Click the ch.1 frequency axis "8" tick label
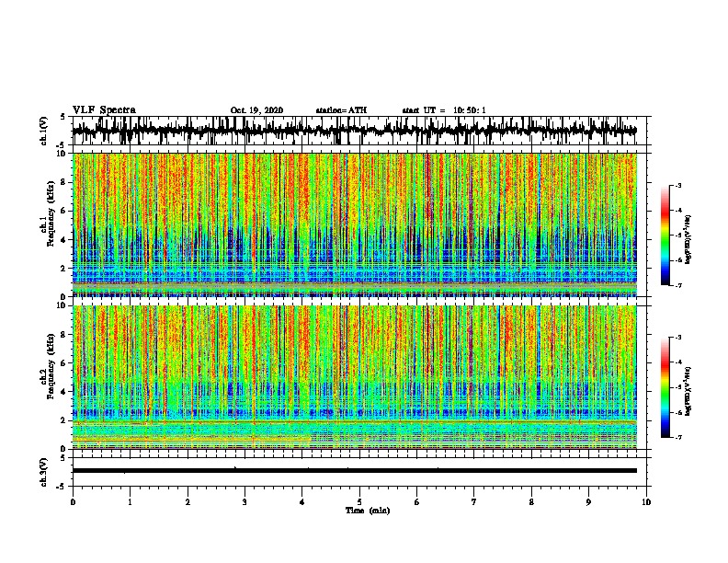The width and height of the screenshot is (728, 563). 64,182
